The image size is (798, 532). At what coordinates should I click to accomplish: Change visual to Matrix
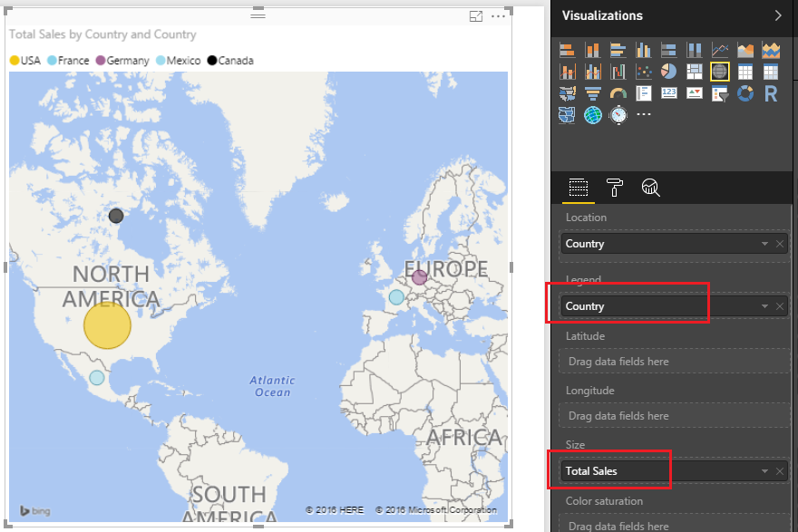771,72
